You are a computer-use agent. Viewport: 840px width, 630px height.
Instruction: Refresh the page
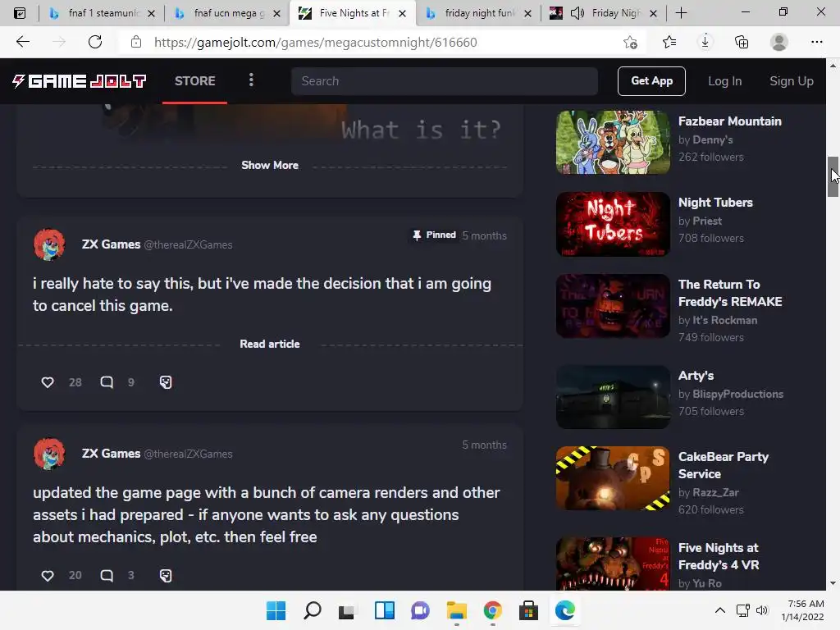pyautogui.click(x=95, y=42)
